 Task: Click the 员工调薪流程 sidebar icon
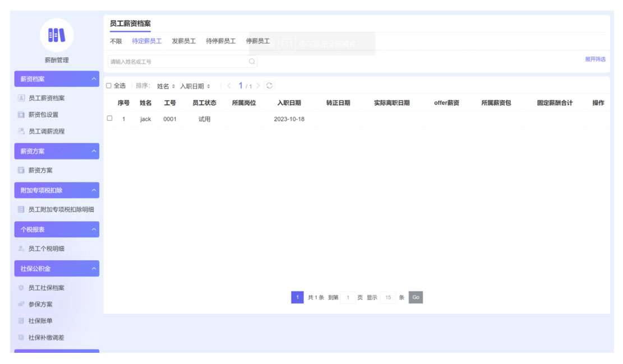[x=21, y=132]
